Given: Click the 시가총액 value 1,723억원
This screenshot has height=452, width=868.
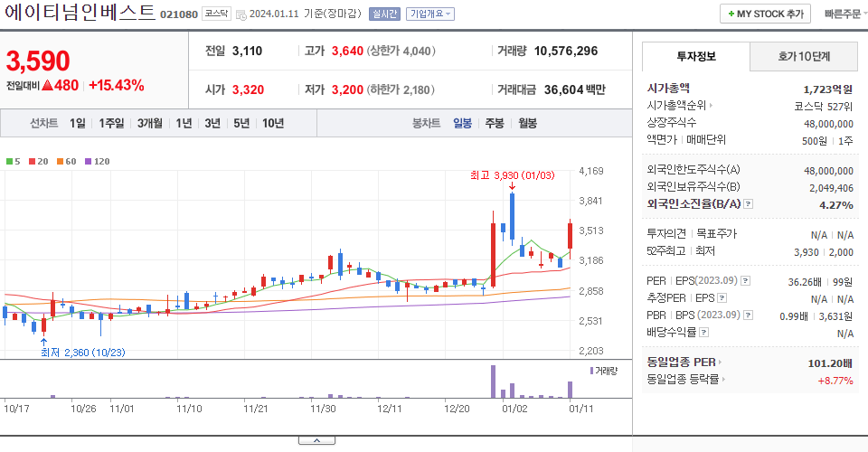Looking at the screenshot, I should (827, 89).
